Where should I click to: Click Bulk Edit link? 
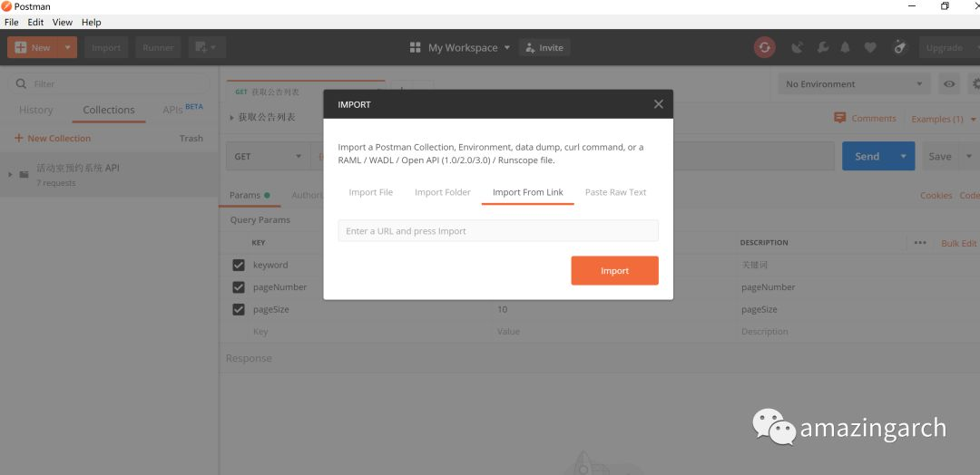959,243
